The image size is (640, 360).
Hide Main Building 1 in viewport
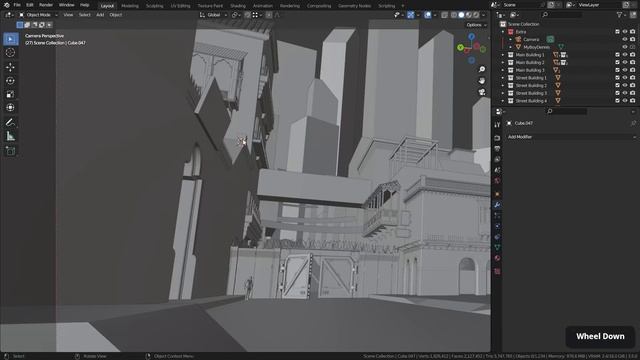[x=625, y=55]
